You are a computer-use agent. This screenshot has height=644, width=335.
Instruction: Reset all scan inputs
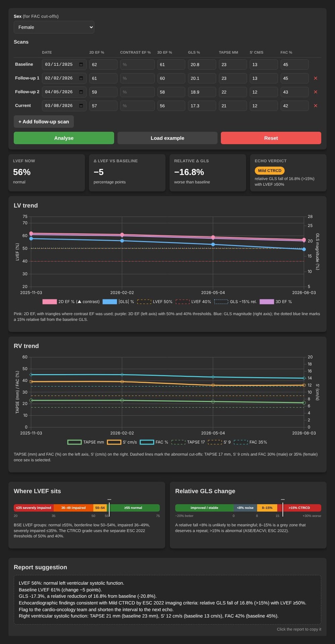point(271,138)
